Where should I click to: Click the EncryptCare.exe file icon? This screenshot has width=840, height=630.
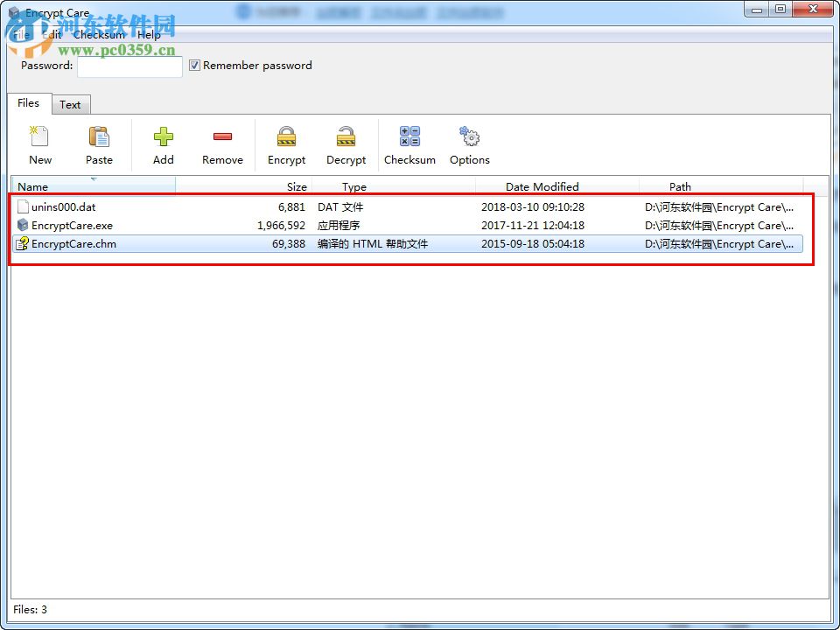[21, 225]
